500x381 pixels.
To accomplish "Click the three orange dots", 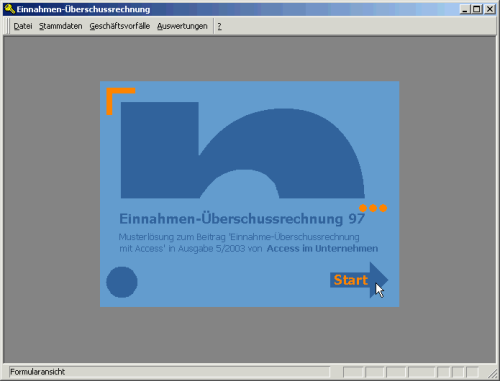I will click(x=373, y=208).
